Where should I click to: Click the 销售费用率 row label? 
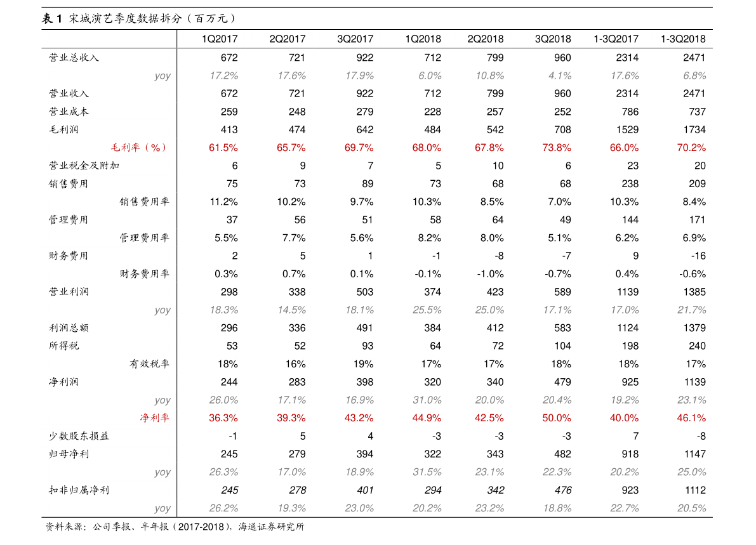pos(145,202)
